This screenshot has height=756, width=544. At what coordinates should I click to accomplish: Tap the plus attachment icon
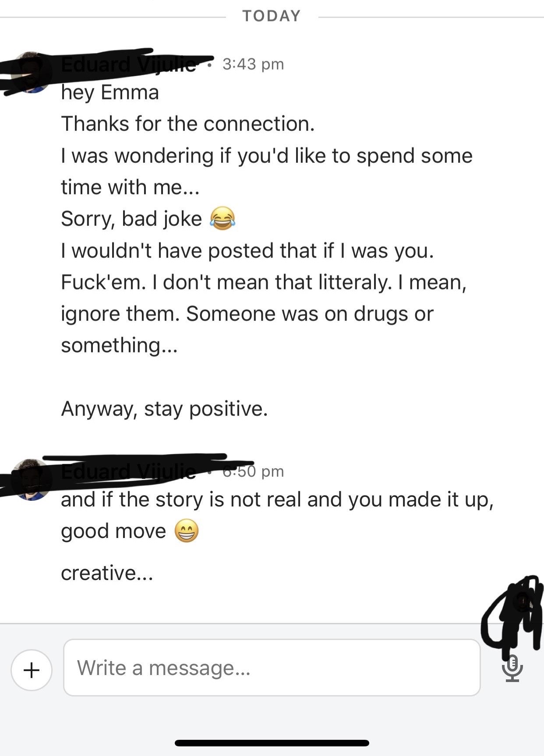pyautogui.click(x=32, y=670)
